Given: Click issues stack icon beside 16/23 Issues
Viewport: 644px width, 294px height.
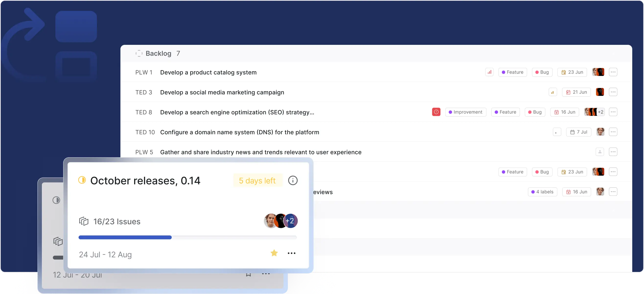Looking at the screenshot, I should coord(84,221).
